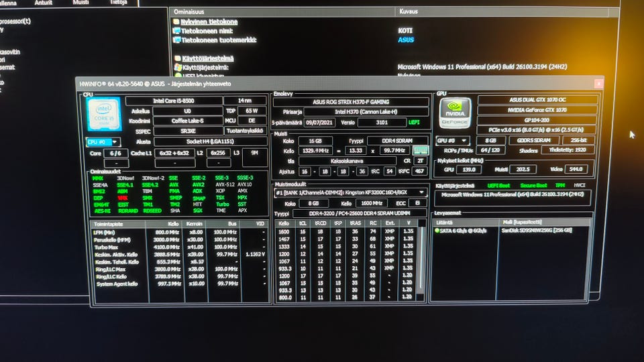Click the Secure Boot status label
This screenshot has height=362, width=644.
tap(533, 186)
